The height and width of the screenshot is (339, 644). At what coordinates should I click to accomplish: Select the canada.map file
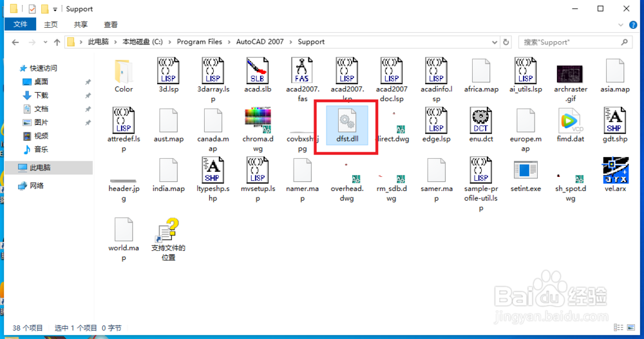click(213, 130)
